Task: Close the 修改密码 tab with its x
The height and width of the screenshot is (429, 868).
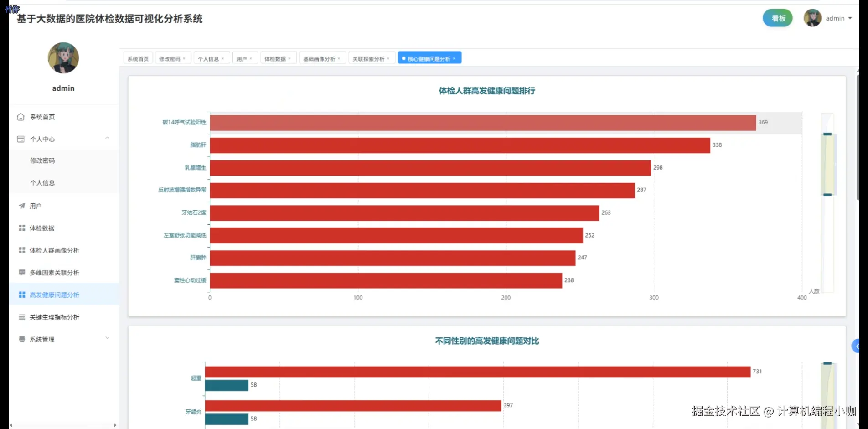Action: (184, 59)
